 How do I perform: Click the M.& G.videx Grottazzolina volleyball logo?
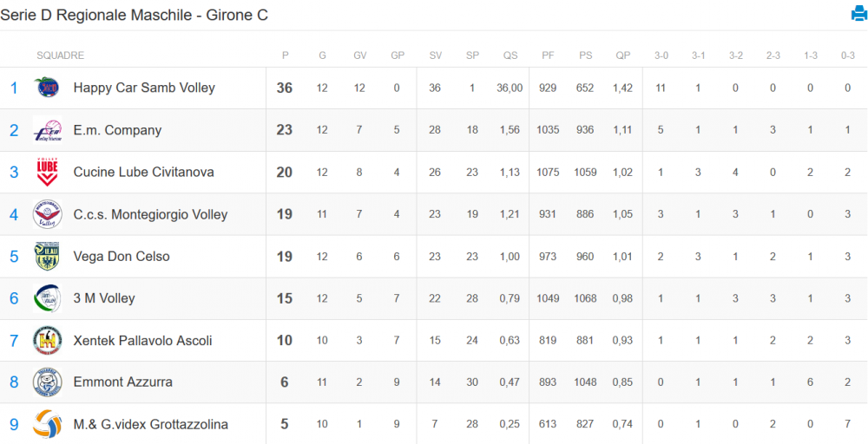[47, 424]
